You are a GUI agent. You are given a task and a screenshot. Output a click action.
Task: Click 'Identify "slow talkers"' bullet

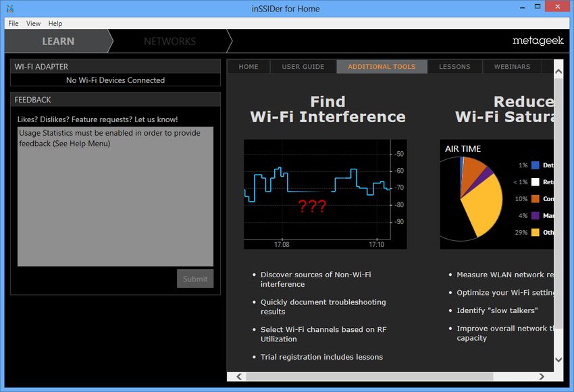[x=497, y=310]
